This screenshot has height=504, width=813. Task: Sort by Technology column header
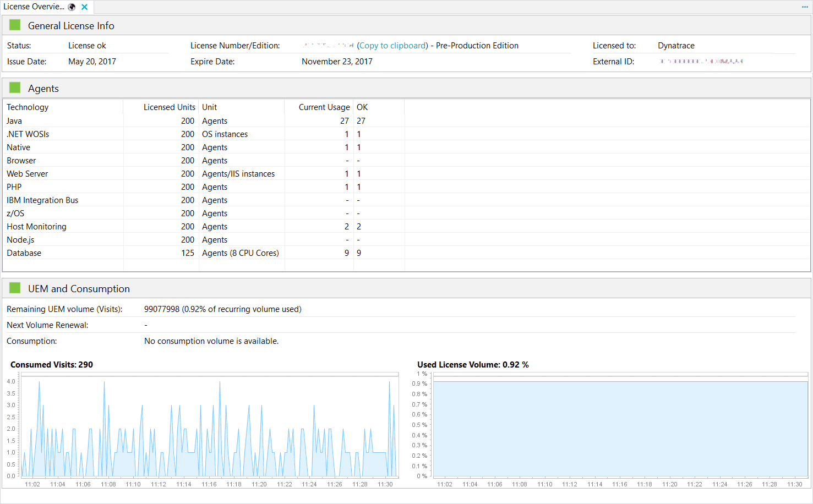point(63,107)
